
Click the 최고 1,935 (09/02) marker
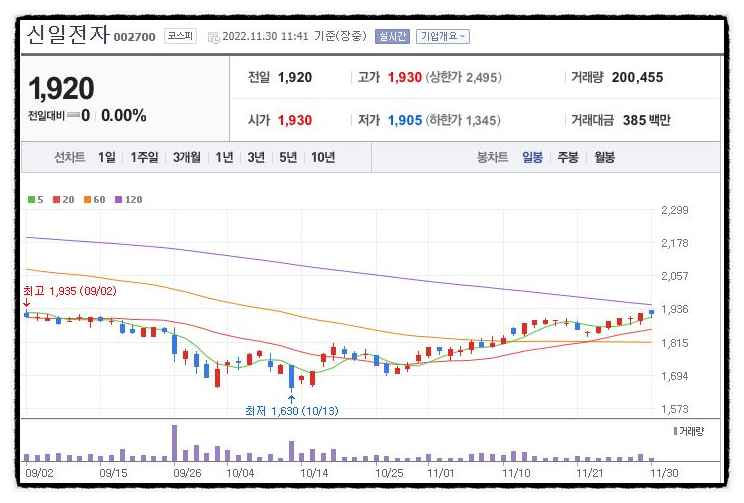click(x=70, y=291)
